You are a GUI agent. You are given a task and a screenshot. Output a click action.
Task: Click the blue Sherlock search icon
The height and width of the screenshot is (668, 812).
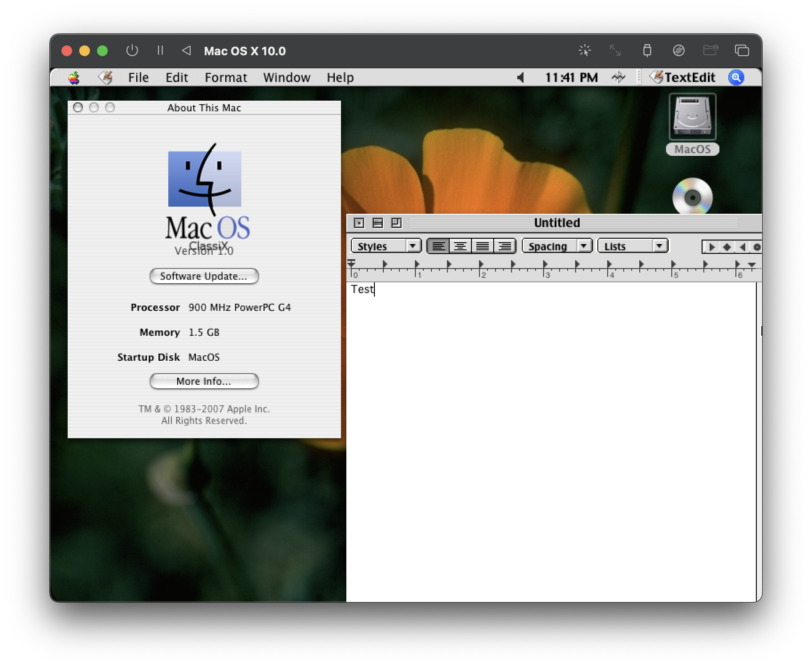tap(736, 77)
